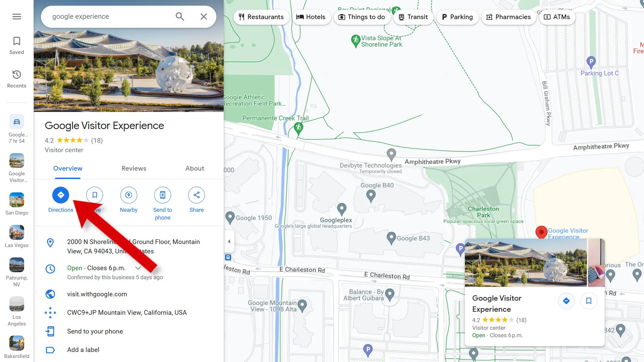Open the recent driving route Google 7 hr 54
Image resolution: width=644 pixels, height=362 pixels.
17,129
